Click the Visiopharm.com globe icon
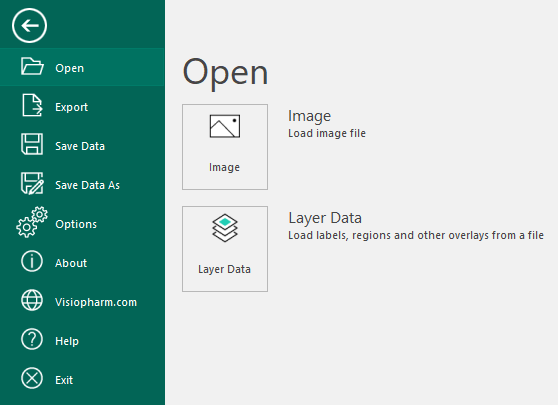 coord(32,300)
